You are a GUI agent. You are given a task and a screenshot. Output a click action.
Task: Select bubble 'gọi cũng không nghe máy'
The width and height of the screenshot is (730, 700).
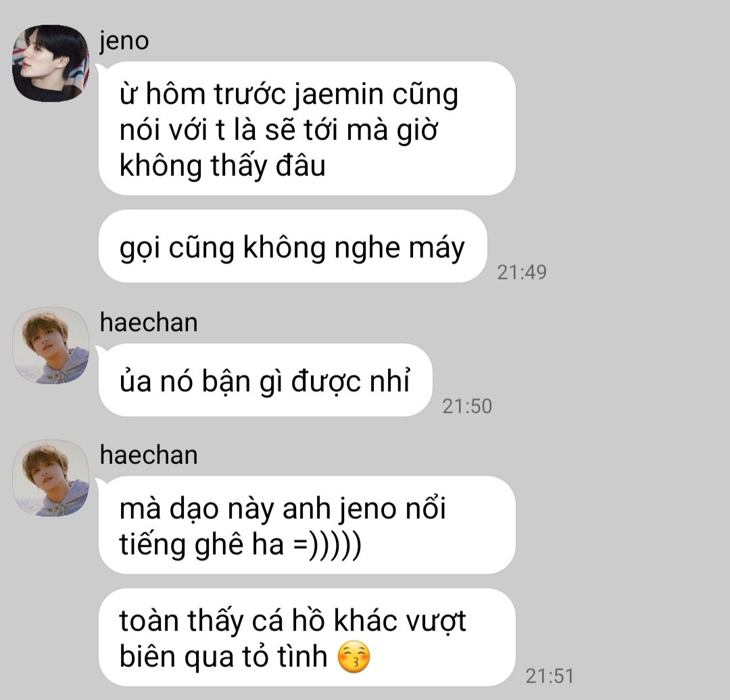click(293, 246)
